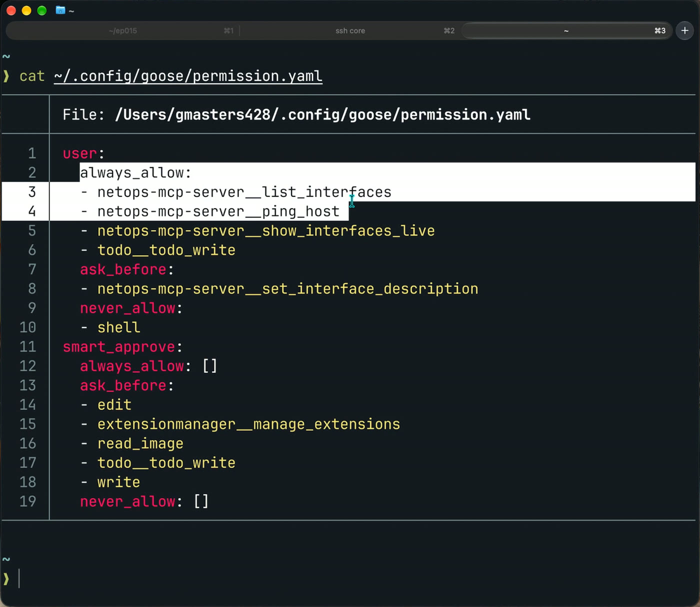Open a new terminal tab with plus button
The width and height of the screenshot is (700, 607).
click(x=684, y=30)
